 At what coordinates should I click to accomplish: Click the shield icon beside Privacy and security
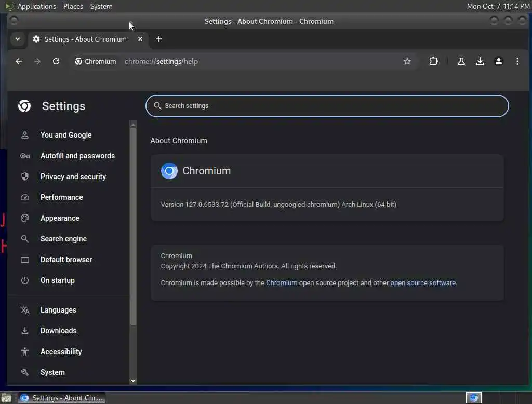coord(25,177)
